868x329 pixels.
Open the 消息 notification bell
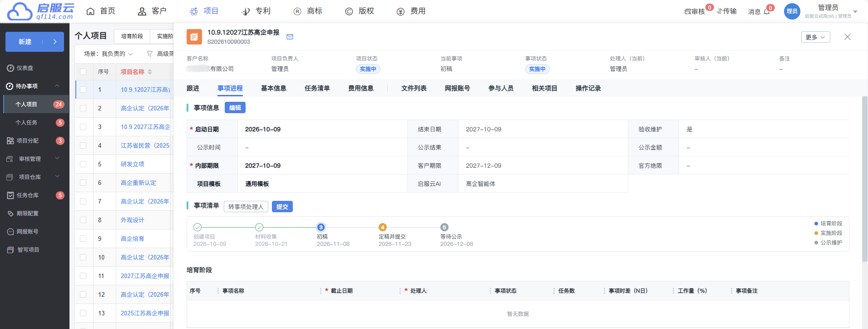click(767, 11)
